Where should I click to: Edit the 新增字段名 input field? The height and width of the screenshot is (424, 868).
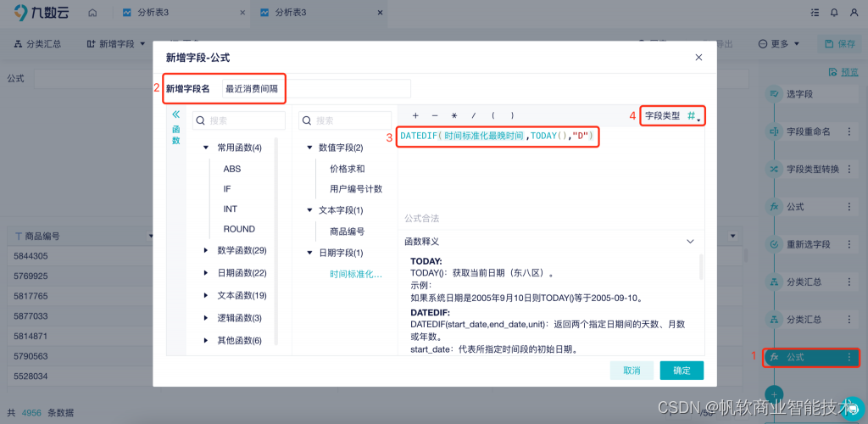click(316, 88)
